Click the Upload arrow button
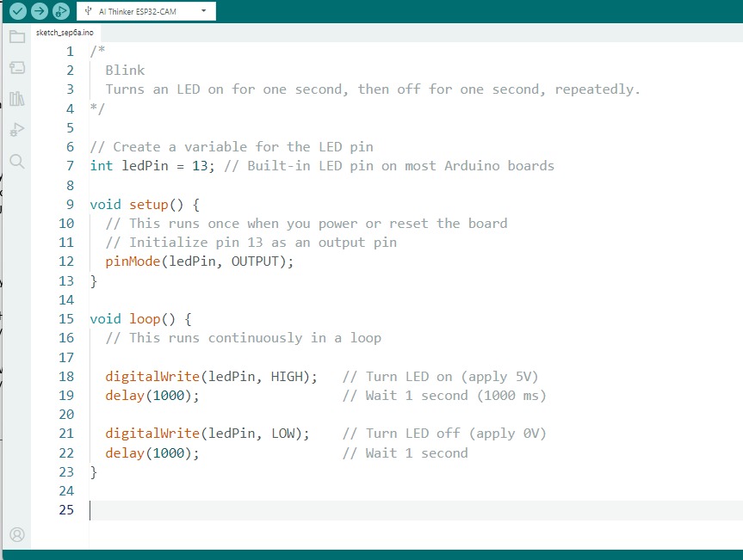The height and width of the screenshot is (560, 743). point(40,11)
